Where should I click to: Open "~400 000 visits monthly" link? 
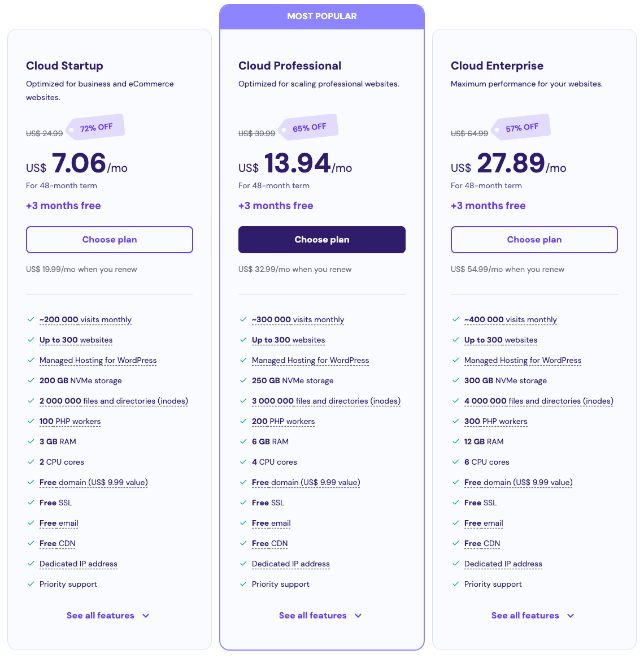[510, 319]
